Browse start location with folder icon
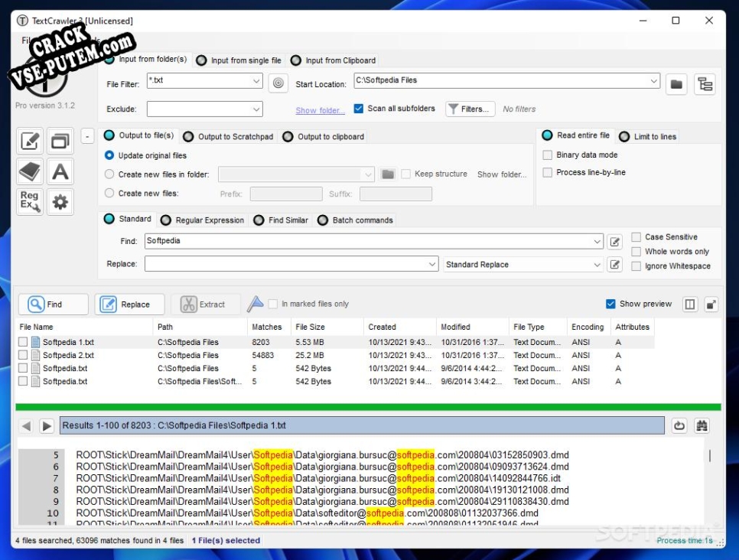 click(676, 84)
